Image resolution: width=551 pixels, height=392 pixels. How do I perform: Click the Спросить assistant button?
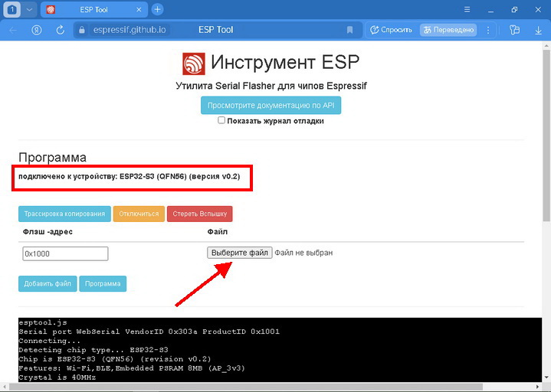pyautogui.click(x=391, y=30)
